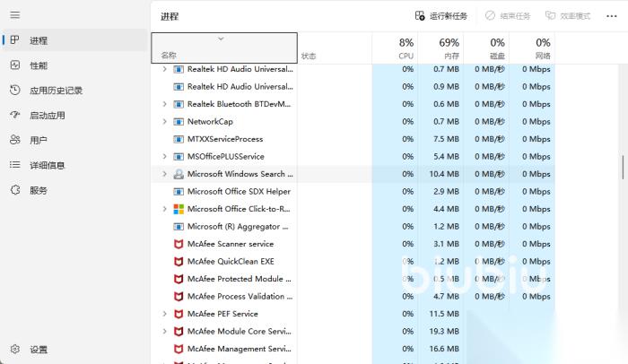628x364 pixels.
Task: Expand Realtek Bluetooth BTDevM row
Action: coord(164,104)
